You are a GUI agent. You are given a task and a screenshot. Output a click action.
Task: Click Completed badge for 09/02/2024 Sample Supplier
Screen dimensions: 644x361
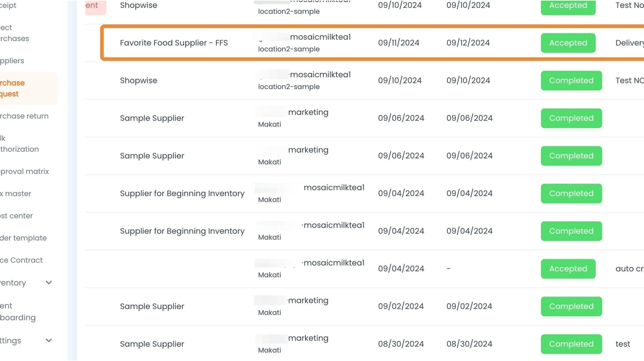pos(570,306)
